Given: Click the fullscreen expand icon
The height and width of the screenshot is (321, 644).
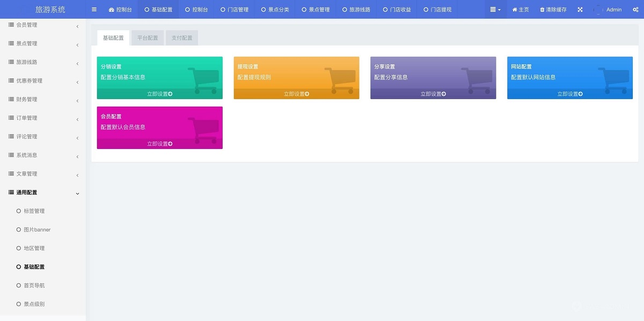Looking at the screenshot, I should click(580, 10).
